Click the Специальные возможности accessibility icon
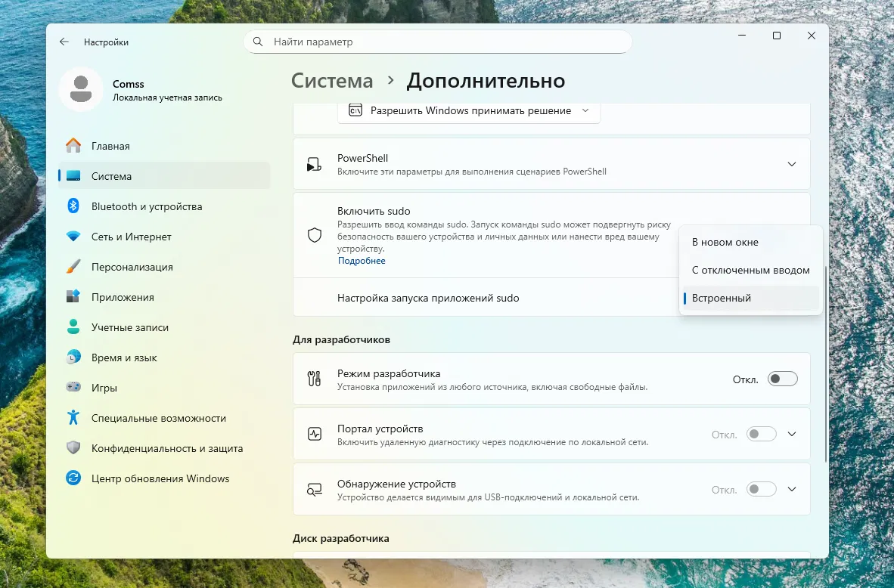Image resolution: width=894 pixels, height=588 pixels. coord(73,418)
